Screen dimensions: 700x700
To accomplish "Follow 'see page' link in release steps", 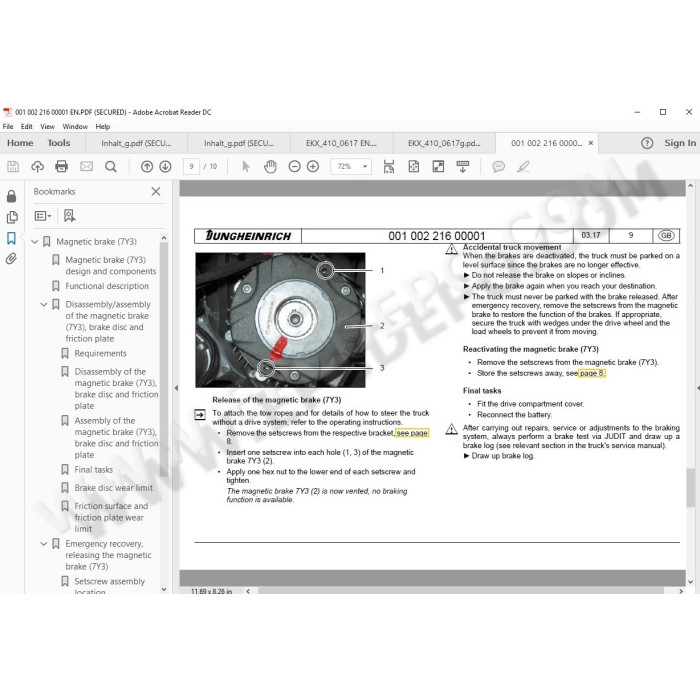I will [x=412, y=433].
